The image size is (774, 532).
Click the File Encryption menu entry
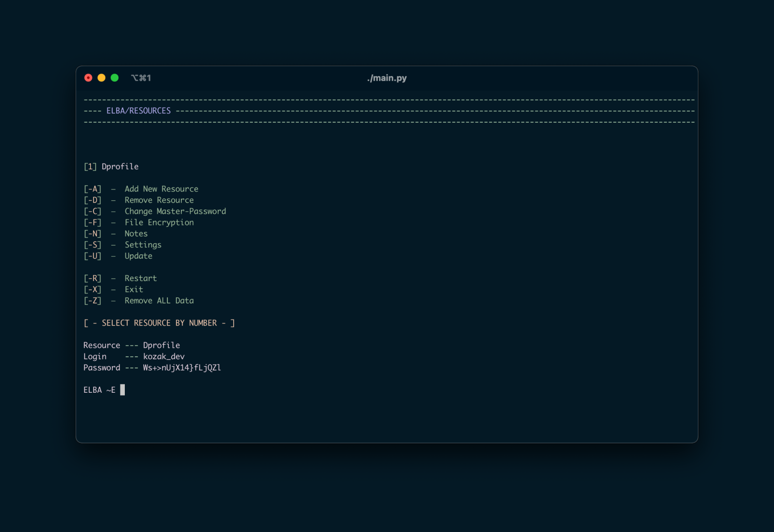159,222
